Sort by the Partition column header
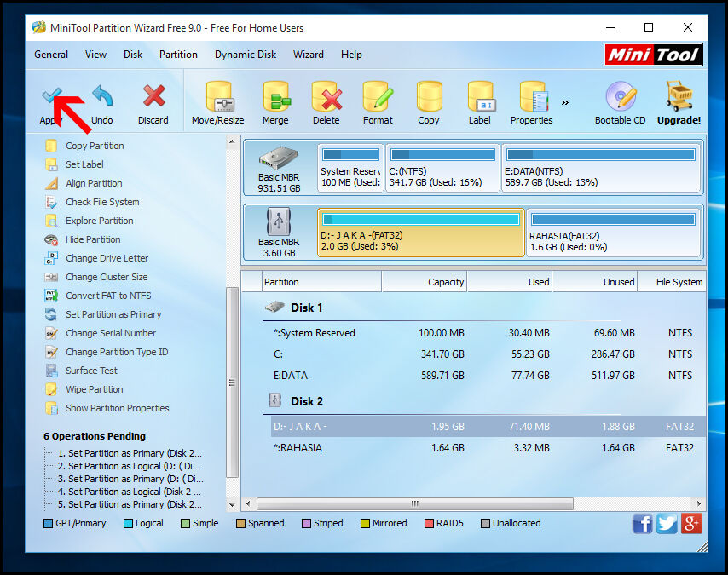 click(321, 282)
